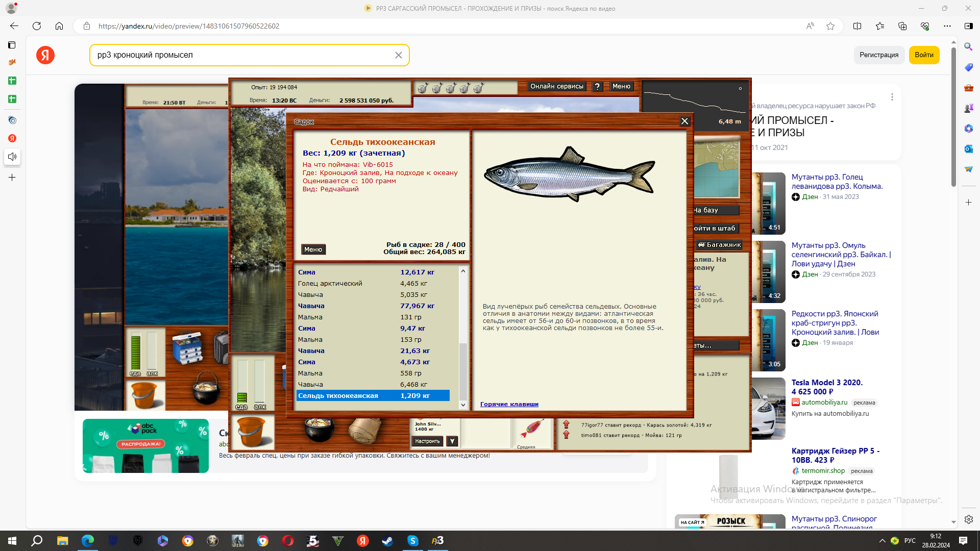Expand the arrow dropdown next to Настроить

[452, 441]
